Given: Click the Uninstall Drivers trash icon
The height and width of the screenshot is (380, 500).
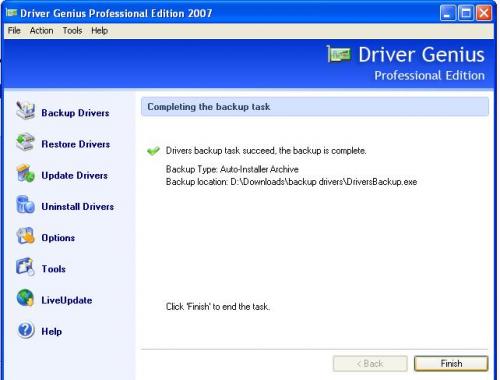Looking at the screenshot, I should tap(25, 204).
